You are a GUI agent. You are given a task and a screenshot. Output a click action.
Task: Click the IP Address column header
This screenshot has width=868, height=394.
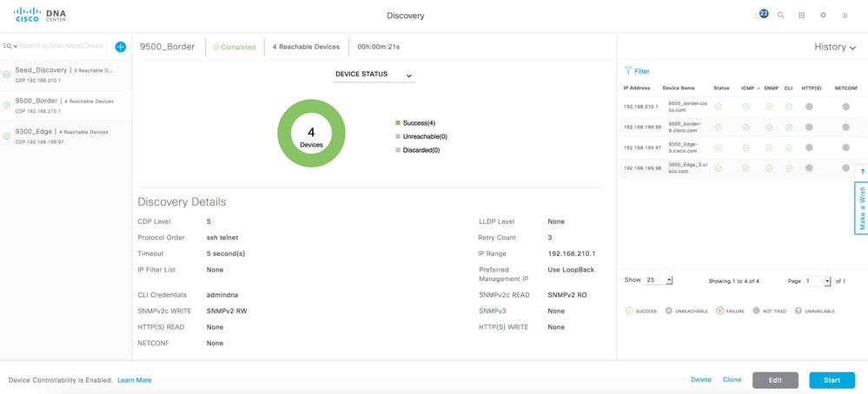[x=637, y=88]
